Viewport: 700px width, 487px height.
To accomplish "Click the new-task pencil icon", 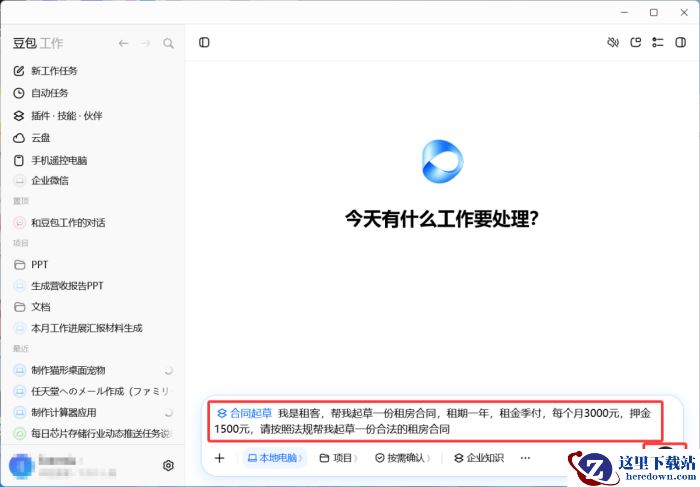I will [19, 71].
